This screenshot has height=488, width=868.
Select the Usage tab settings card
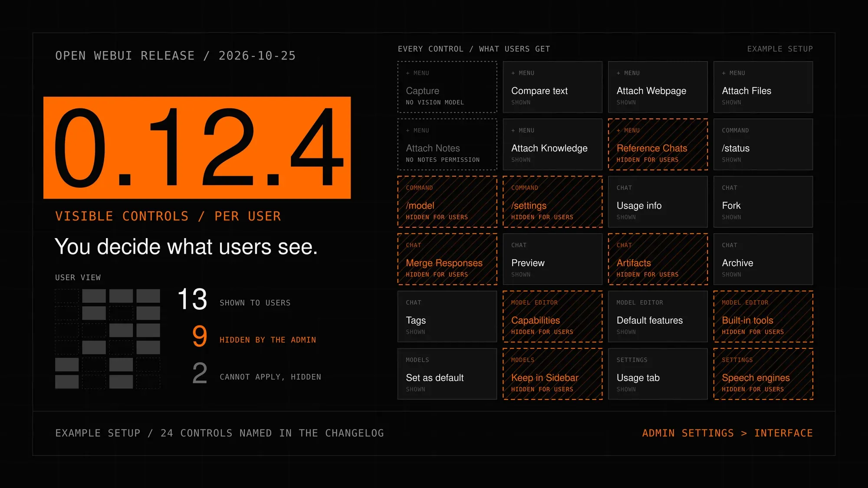click(658, 374)
